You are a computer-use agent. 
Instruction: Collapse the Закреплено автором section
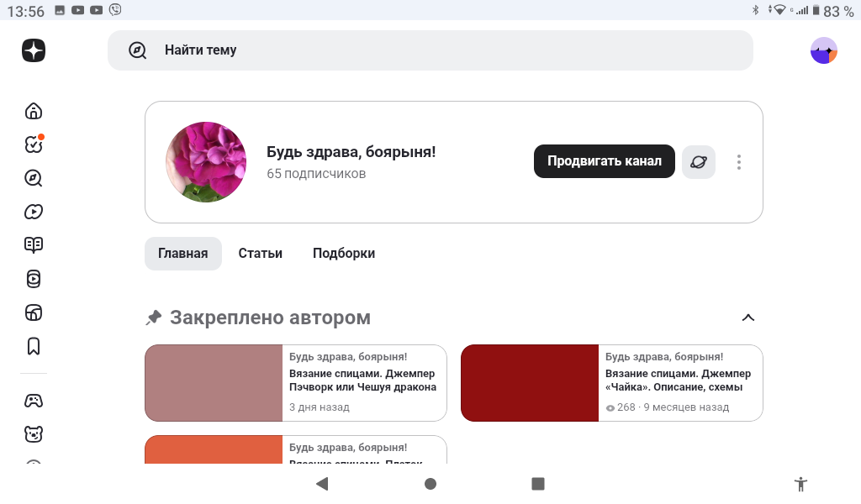(x=747, y=318)
